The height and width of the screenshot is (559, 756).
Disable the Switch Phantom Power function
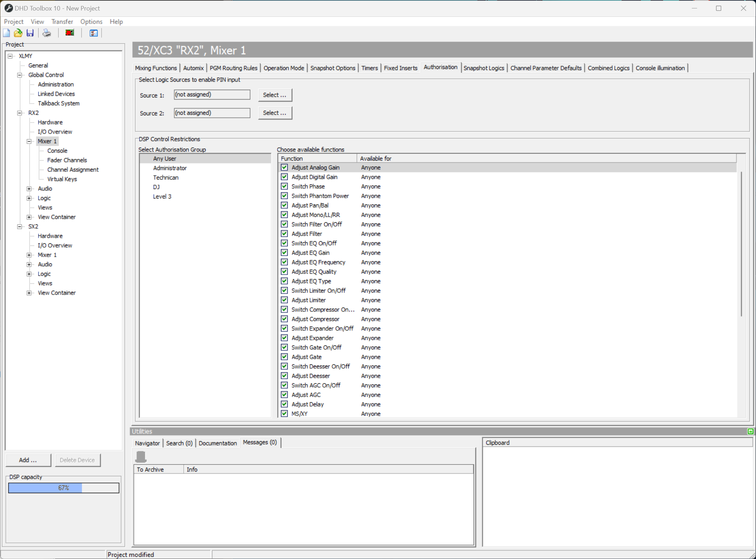pyautogui.click(x=284, y=196)
